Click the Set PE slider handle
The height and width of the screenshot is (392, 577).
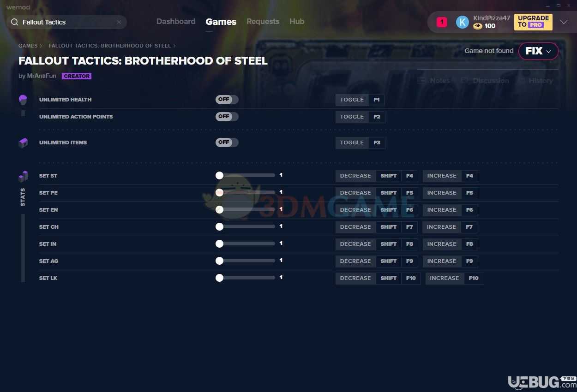tap(219, 193)
